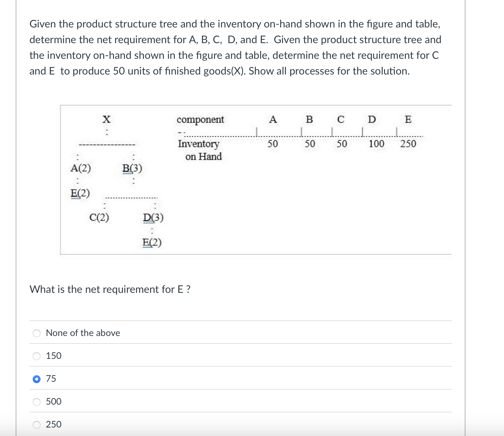Image resolution: width=504 pixels, height=436 pixels.
Task: Click the D(3) node in the tree
Action: point(153,217)
